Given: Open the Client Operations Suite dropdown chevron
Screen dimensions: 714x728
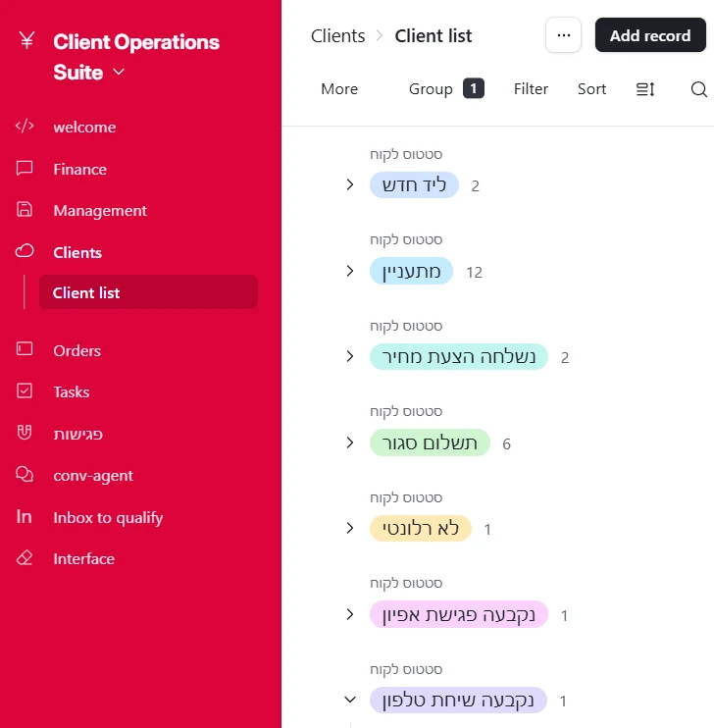Looking at the screenshot, I should coord(119,72).
